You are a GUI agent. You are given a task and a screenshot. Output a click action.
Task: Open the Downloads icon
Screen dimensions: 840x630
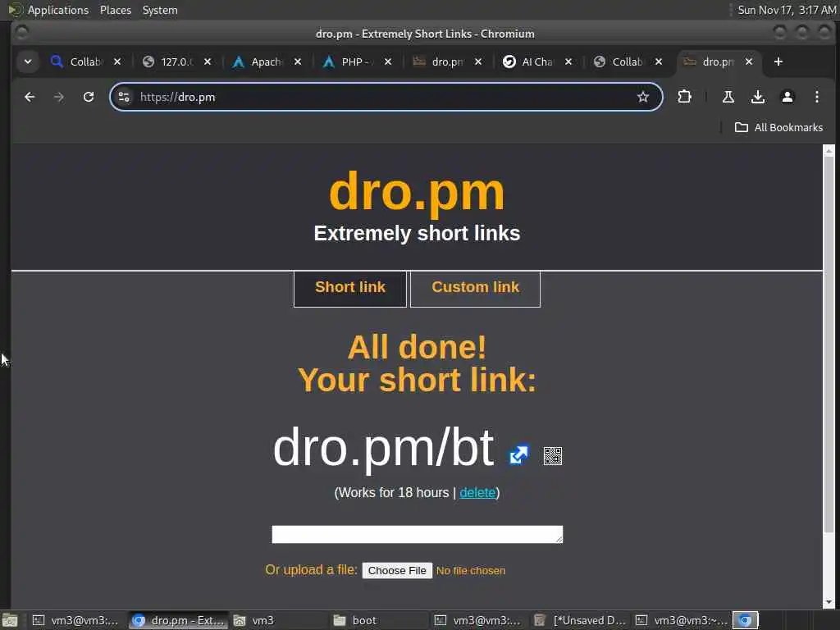point(757,97)
